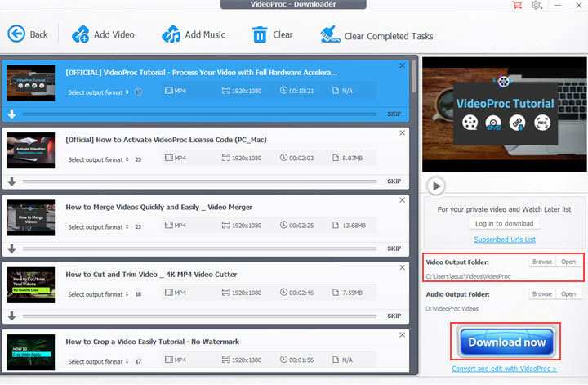Click download arrow of Merge Videos task
This screenshot has width=588, height=385.
click(12, 248)
